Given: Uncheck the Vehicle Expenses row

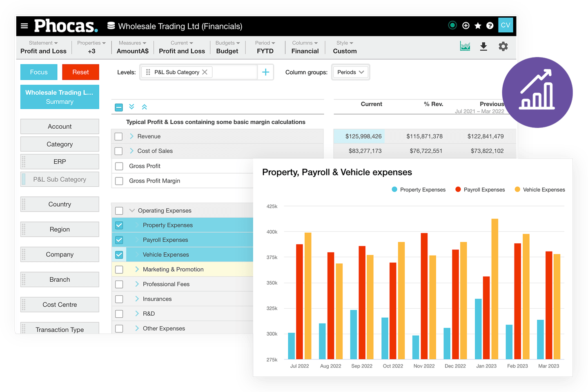Looking at the screenshot, I should point(119,254).
